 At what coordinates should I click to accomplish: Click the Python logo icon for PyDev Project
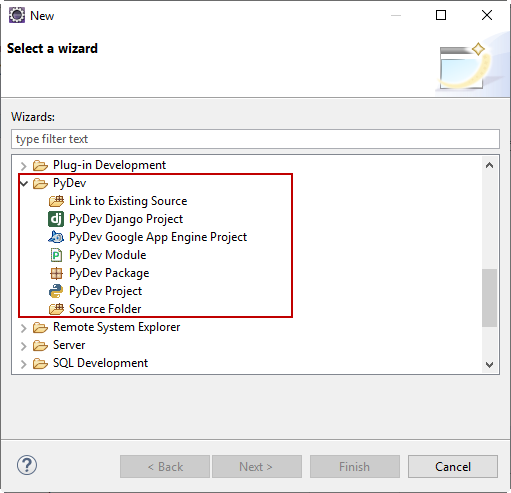tap(56, 291)
